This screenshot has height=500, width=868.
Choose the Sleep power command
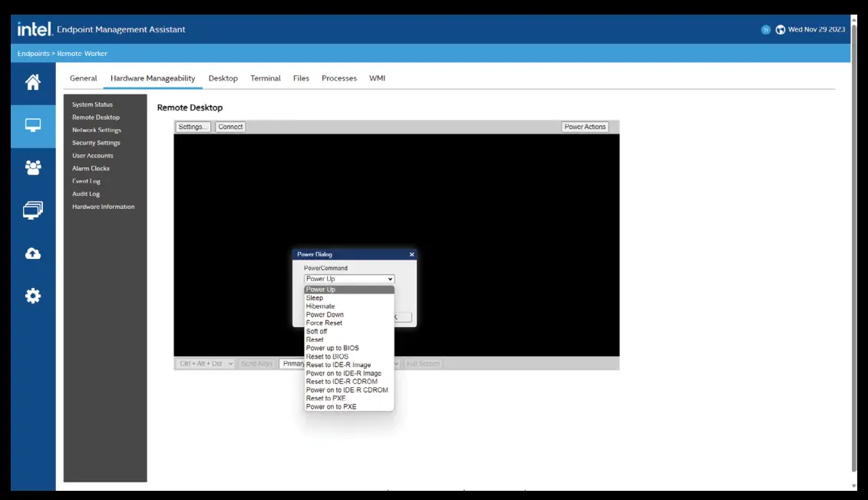point(348,298)
